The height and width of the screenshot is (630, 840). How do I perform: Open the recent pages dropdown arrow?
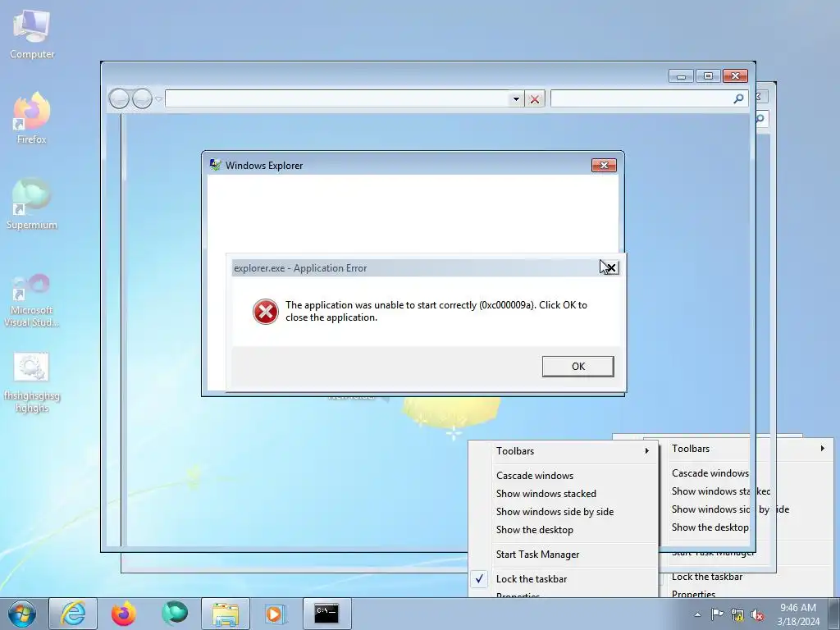[x=158, y=99]
